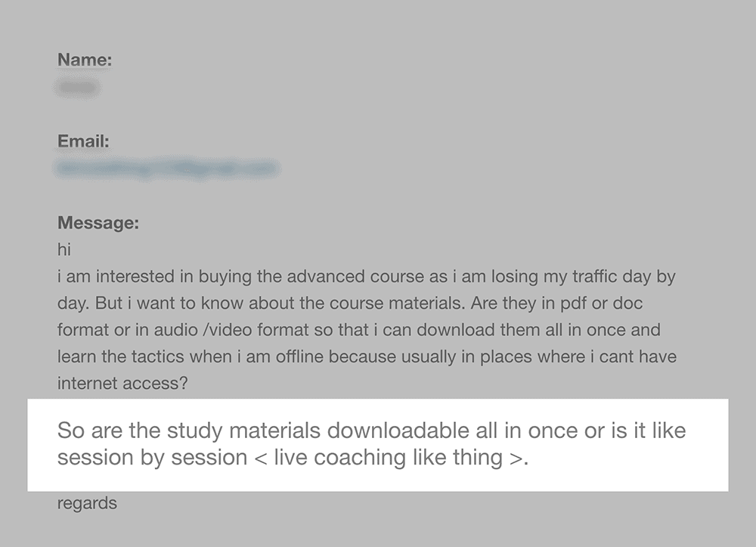Open the blurred email address link
The height and width of the screenshot is (547, 756).
pos(167,169)
